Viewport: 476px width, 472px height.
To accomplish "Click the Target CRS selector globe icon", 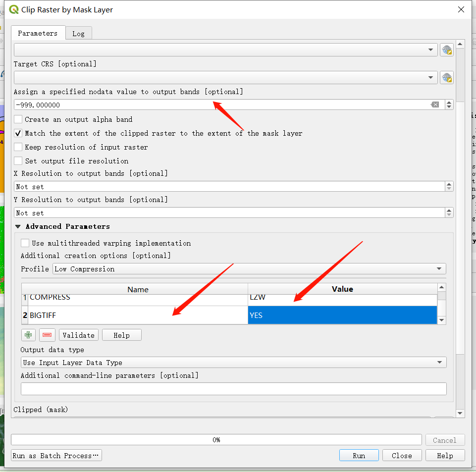I will 447,78.
